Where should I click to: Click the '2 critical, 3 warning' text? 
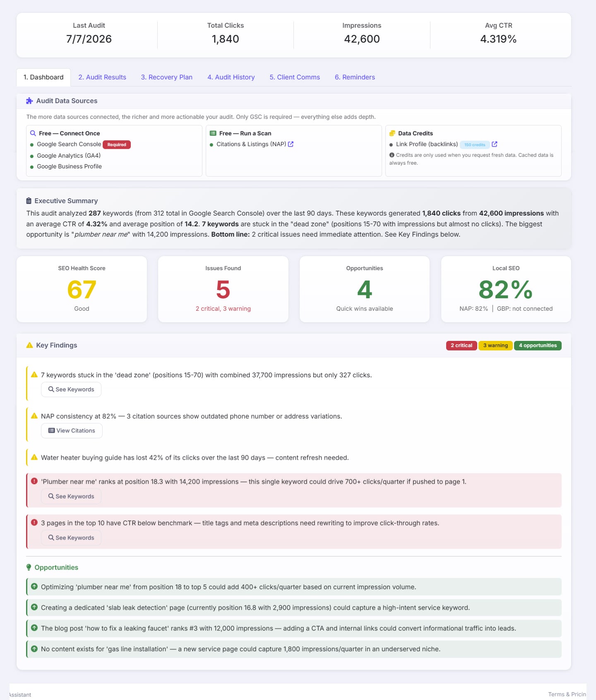point(223,309)
